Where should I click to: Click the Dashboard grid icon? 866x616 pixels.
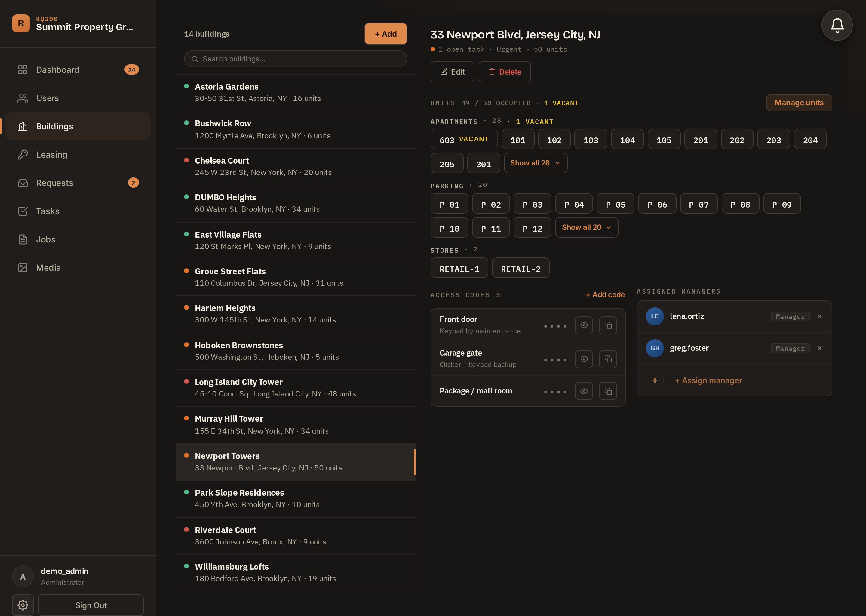pos(23,70)
